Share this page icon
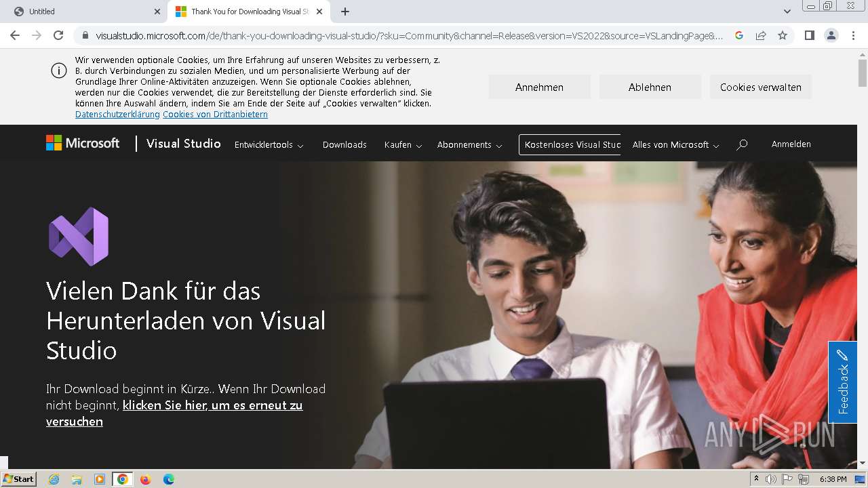The image size is (868, 488). point(761,35)
